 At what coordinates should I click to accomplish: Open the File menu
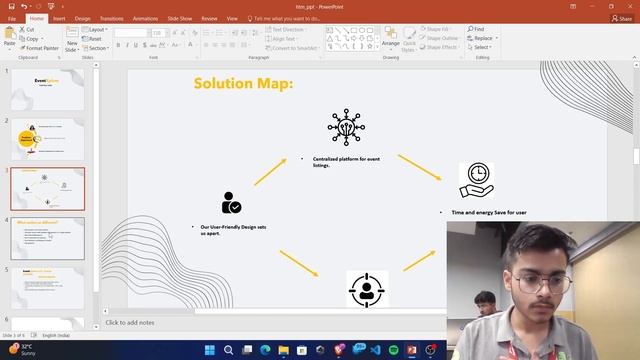pos(12,19)
